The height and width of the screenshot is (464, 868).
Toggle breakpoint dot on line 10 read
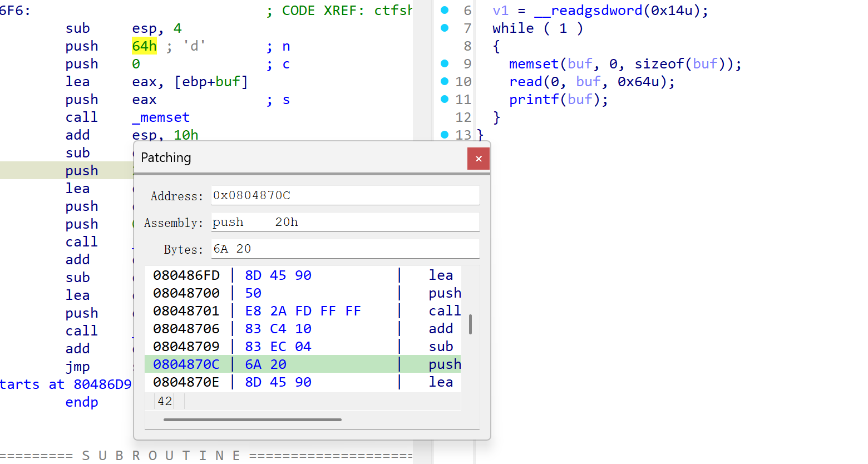(x=445, y=81)
